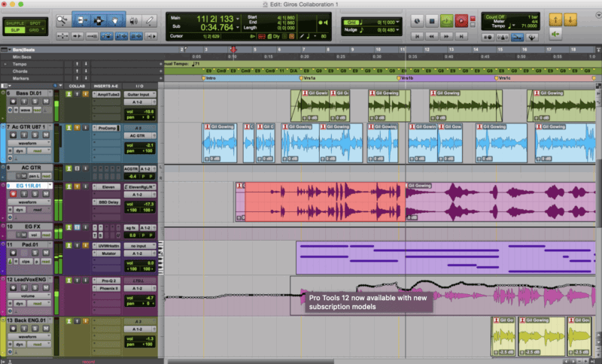
Task: Select the Zoomer tool
Action: (x=62, y=20)
